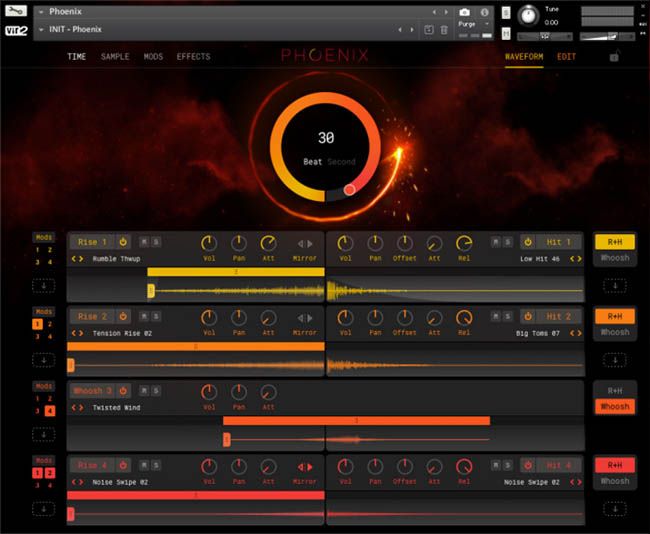Viewport: 650px width, 534px height.
Task: Click the Kontakt wrench edit icon
Action: tap(16, 11)
